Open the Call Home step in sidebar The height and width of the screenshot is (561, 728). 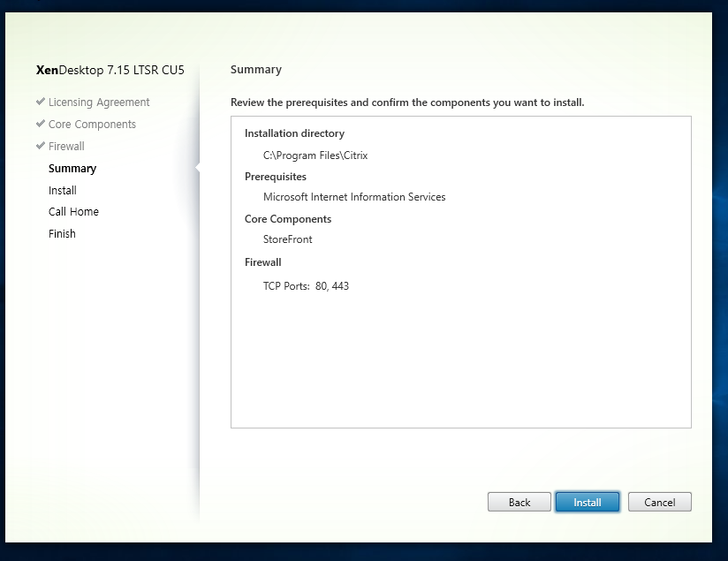pos(73,212)
